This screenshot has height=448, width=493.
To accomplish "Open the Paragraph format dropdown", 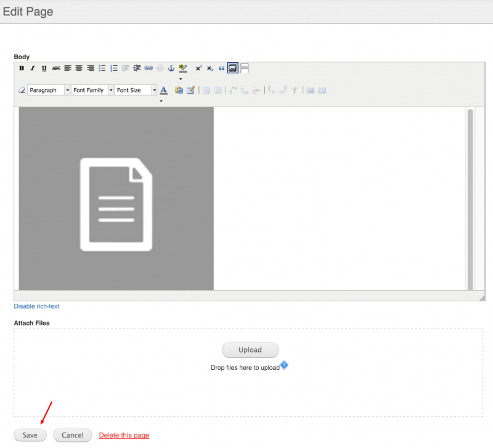I will (x=49, y=90).
